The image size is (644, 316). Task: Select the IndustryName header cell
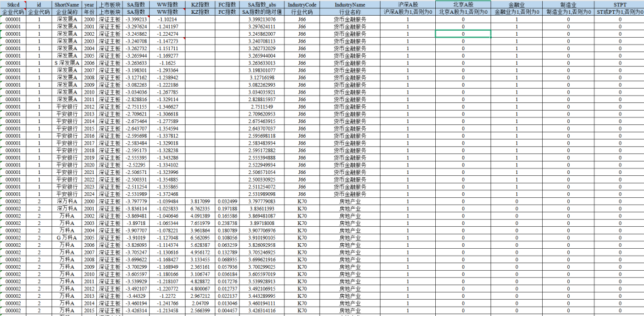(x=350, y=4)
